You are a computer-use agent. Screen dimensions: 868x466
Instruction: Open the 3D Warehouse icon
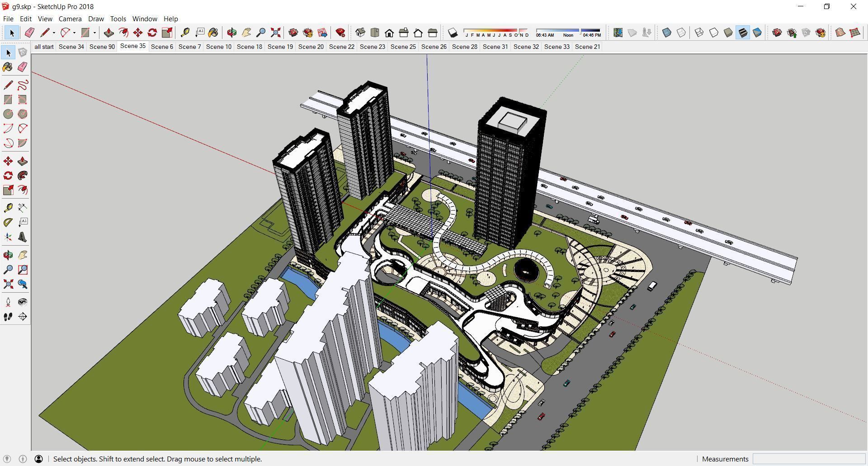293,33
